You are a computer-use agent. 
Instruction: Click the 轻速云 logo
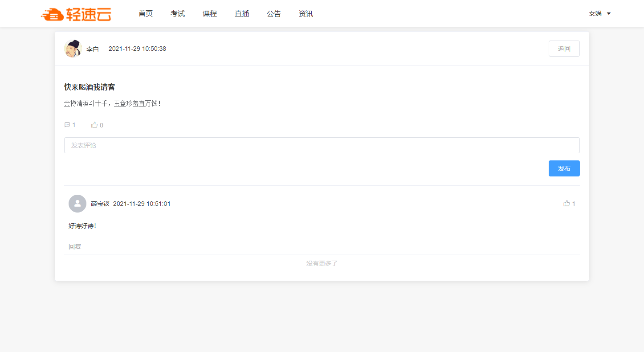(76, 14)
